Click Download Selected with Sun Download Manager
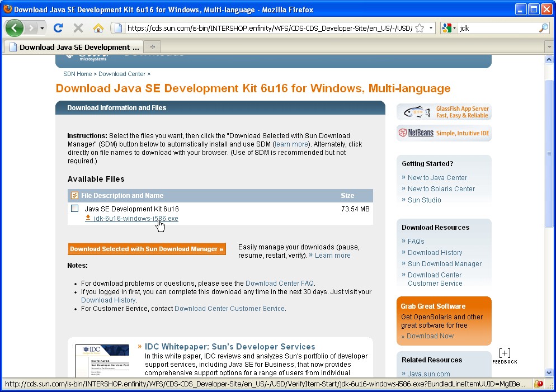 147,249
